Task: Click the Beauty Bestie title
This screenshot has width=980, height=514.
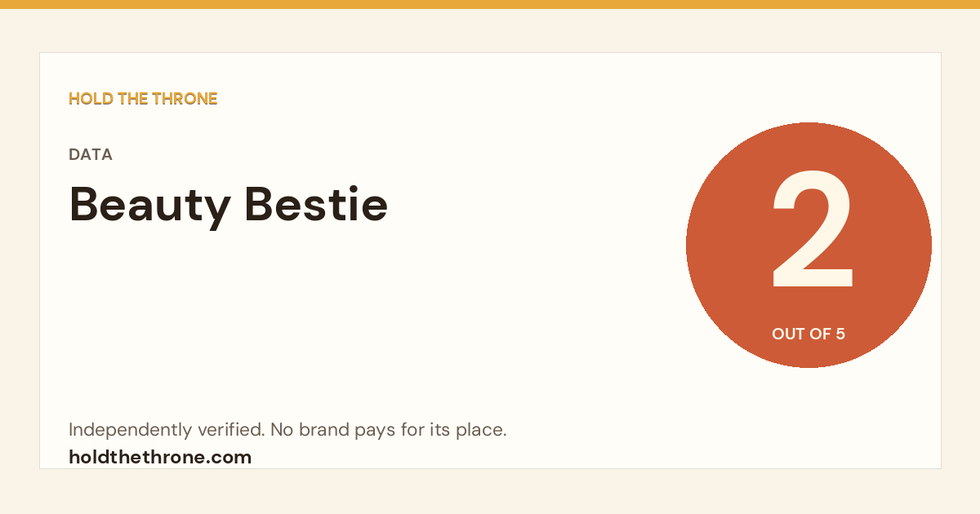Action: [x=229, y=205]
